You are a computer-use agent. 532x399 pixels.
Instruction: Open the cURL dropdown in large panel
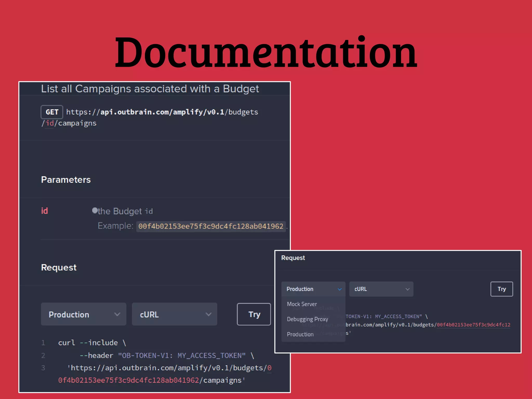pos(175,314)
